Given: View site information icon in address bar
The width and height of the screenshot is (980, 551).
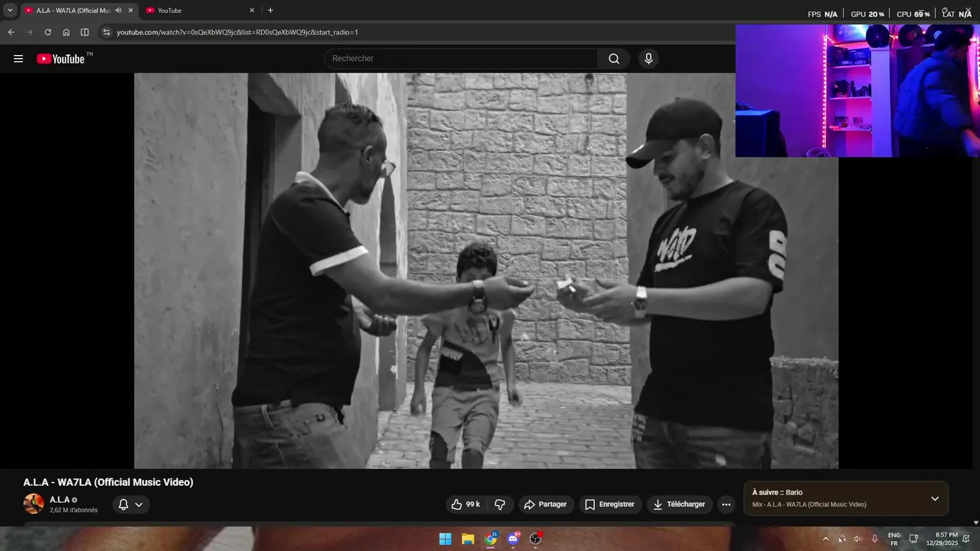Looking at the screenshot, I should 106,32.
